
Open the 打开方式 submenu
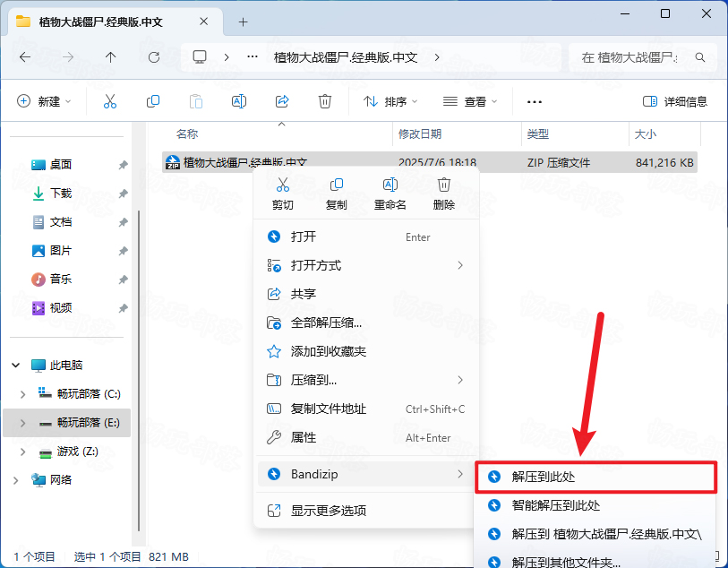pyautogui.click(x=367, y=265)
